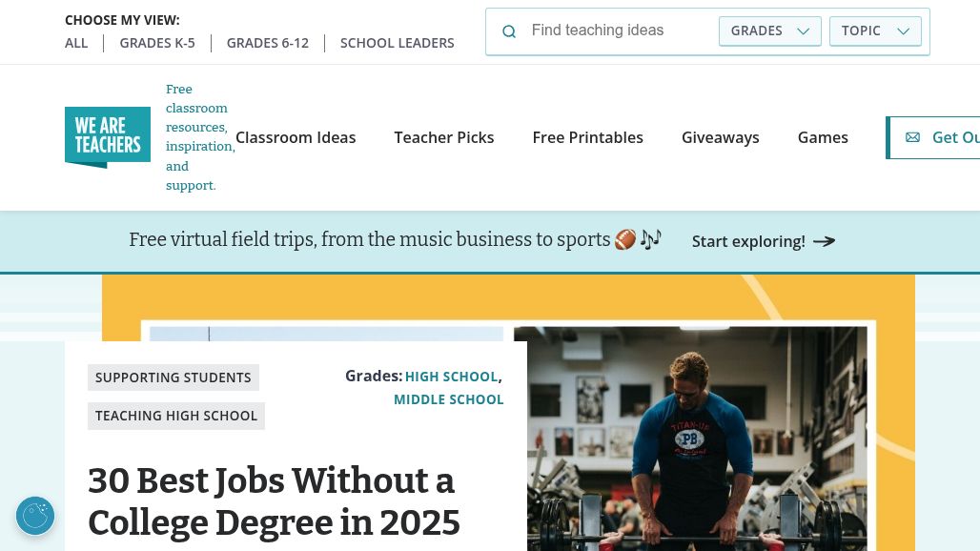Screen dimensions: 980x551
Task: Open the High School grade link
Action: click(x=451, y=377)
